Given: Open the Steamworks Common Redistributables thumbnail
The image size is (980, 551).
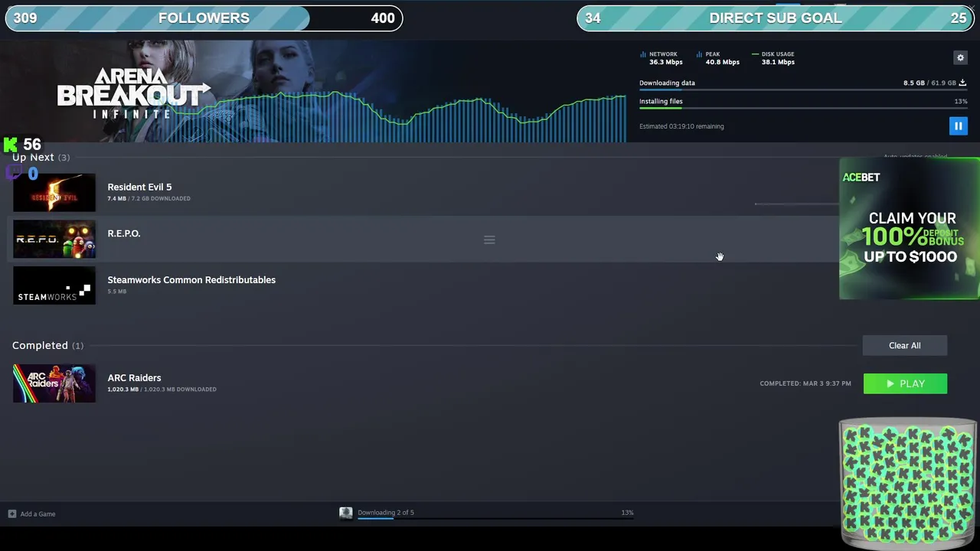Looking at the screenshot, I should tap(54, 285).
